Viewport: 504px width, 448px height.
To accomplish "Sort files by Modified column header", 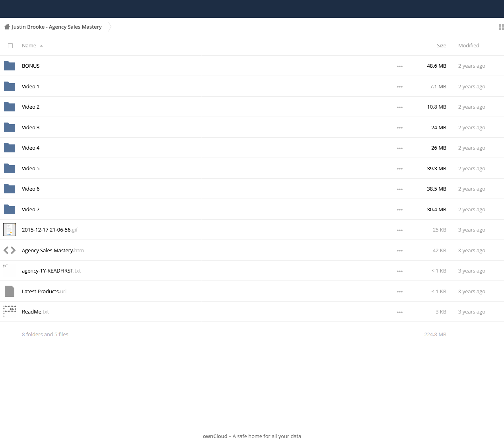I will point(469,45).
